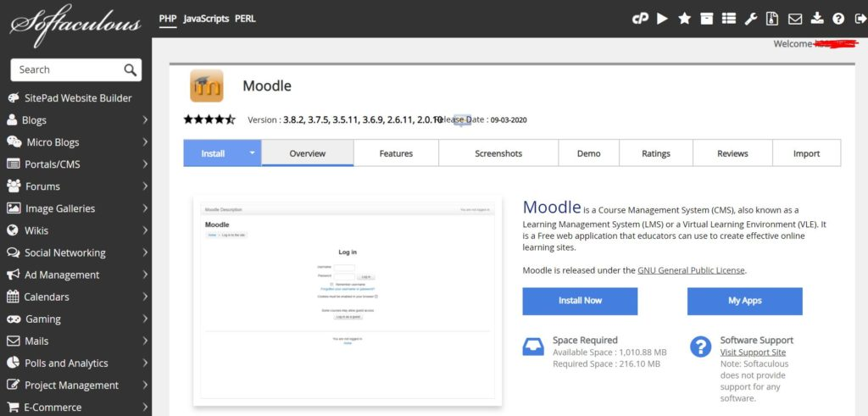Open the installations archive box icon

(706, 19)
